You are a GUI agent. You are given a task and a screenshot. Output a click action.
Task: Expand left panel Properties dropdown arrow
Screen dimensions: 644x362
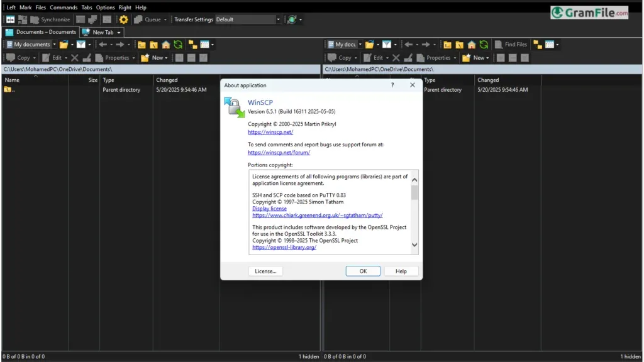click(133, 58)
